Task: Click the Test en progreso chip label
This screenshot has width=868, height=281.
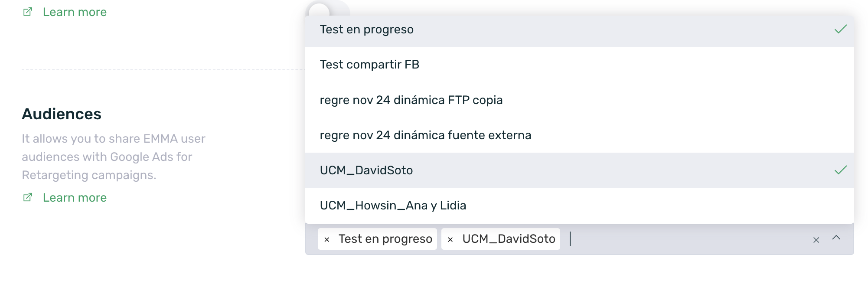Action: pyautogui.click(x=385, y=239)
